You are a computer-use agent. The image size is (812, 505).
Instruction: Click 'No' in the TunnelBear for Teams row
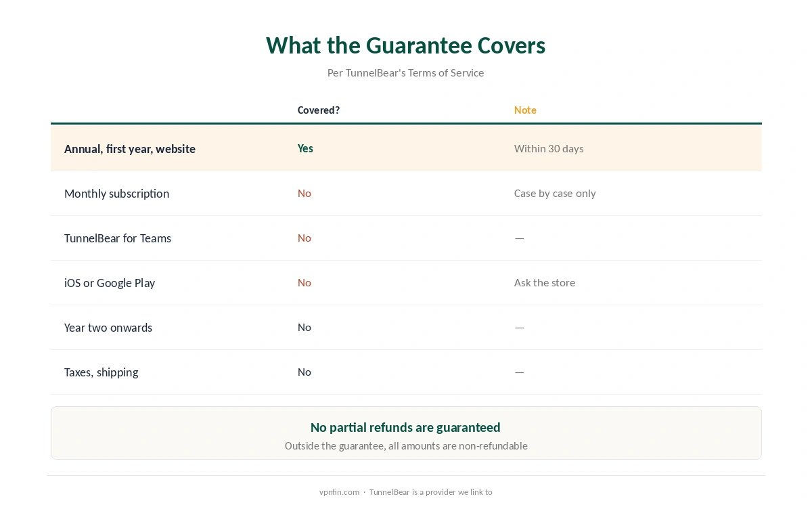point(304,238)
